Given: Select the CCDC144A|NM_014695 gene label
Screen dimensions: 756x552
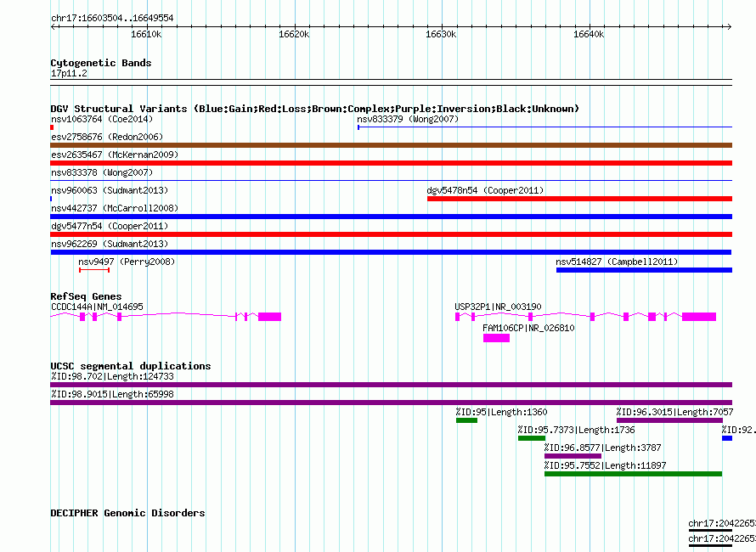Looking at the screenshot, I should 97,307.
